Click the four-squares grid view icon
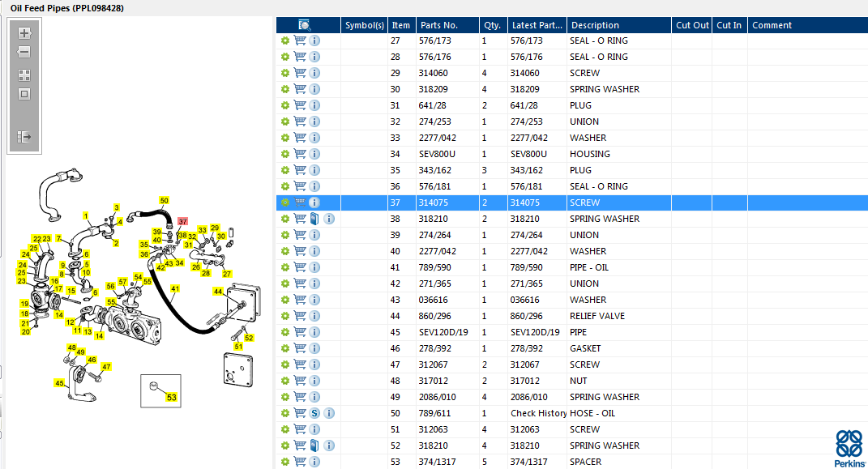Image resolution: width=868 pixels, height=469 pixels. [x=24, y=75]
